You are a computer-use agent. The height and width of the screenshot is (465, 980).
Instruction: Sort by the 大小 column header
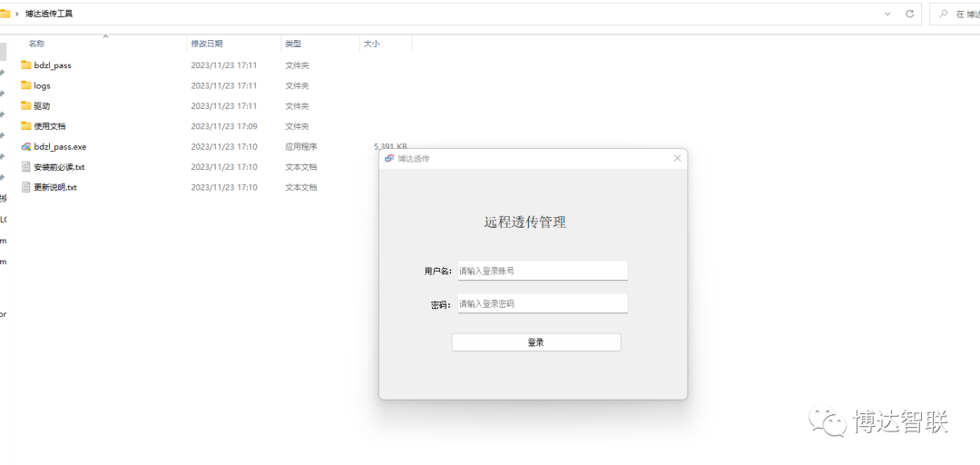(x=372, y=44)
